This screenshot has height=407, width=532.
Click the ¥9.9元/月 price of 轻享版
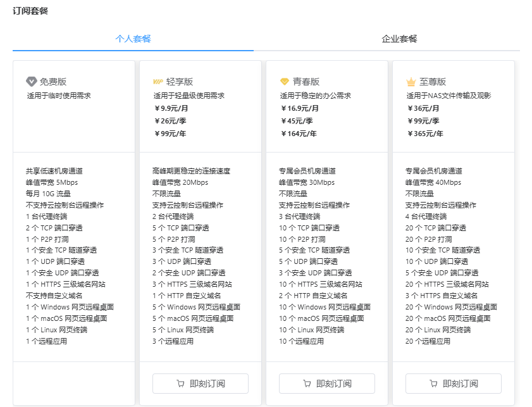click(x=171, y=108)
